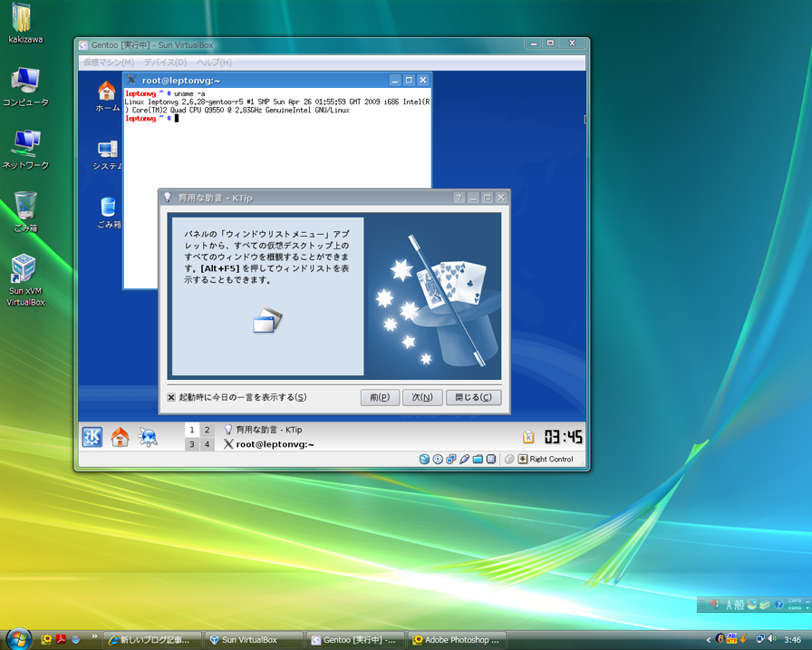812x650 pixels.
Task: Open the Windows Start orb
Action: coord(19,640)
